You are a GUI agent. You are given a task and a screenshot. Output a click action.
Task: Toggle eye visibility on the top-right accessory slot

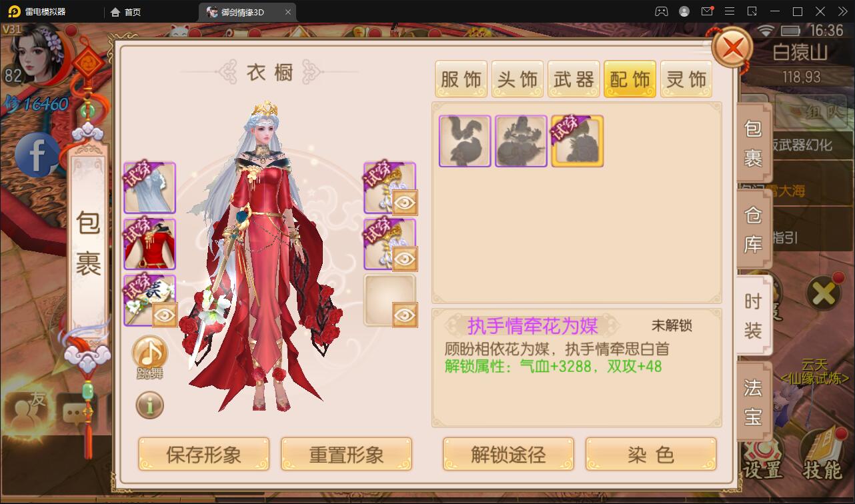(405, 203)
